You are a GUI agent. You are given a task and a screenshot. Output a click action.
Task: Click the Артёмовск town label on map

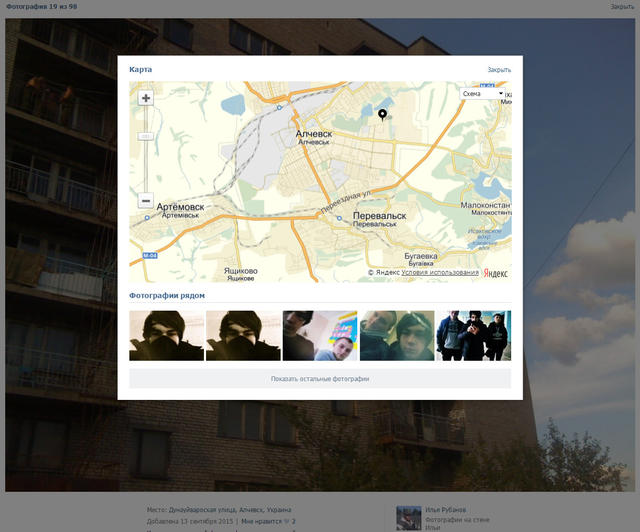180,207
